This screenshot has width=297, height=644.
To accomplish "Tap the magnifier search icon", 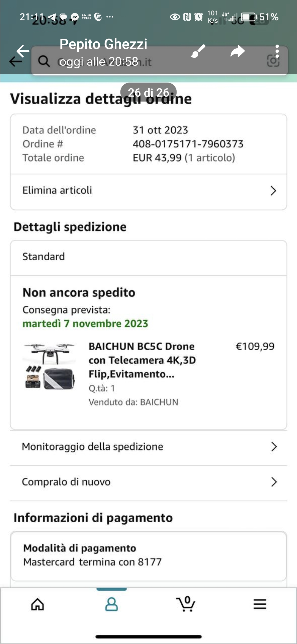I will click(x=44, y=61).
